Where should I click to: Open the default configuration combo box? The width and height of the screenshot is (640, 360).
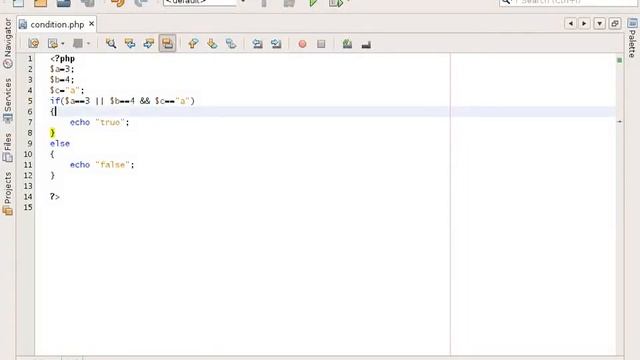click(204, 2)
